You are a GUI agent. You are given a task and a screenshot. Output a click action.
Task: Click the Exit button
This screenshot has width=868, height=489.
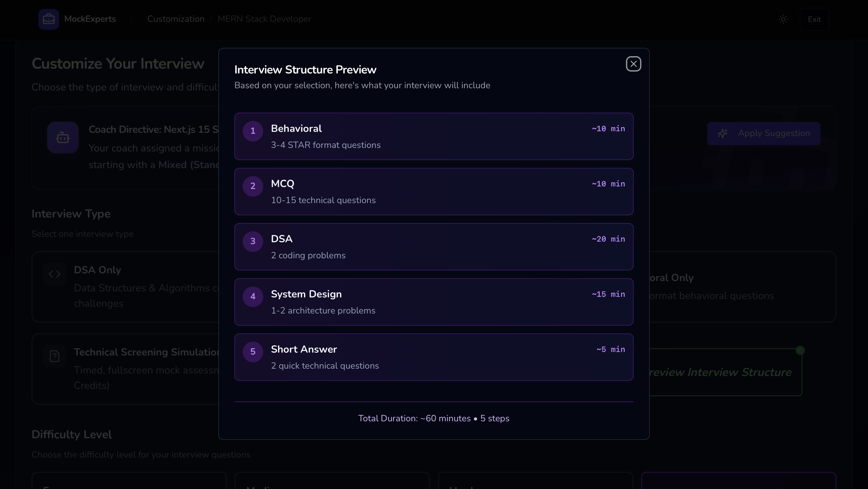pyautogui.click(x=814, y=19)
